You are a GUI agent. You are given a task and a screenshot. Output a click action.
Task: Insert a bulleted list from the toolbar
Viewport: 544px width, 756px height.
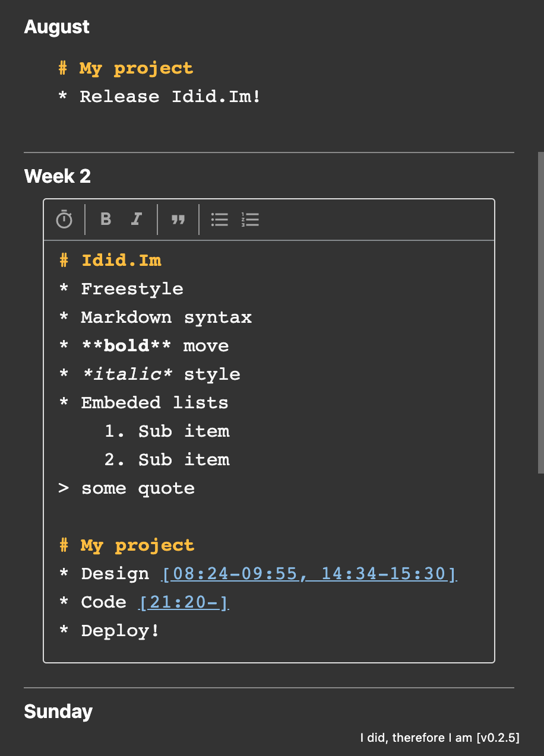click(220, 220)
